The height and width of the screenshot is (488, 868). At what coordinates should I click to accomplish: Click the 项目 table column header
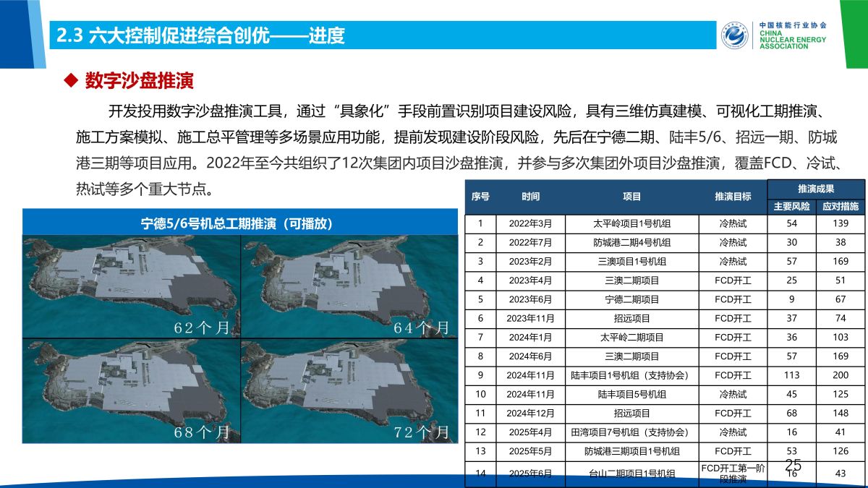tap(631, 197)
